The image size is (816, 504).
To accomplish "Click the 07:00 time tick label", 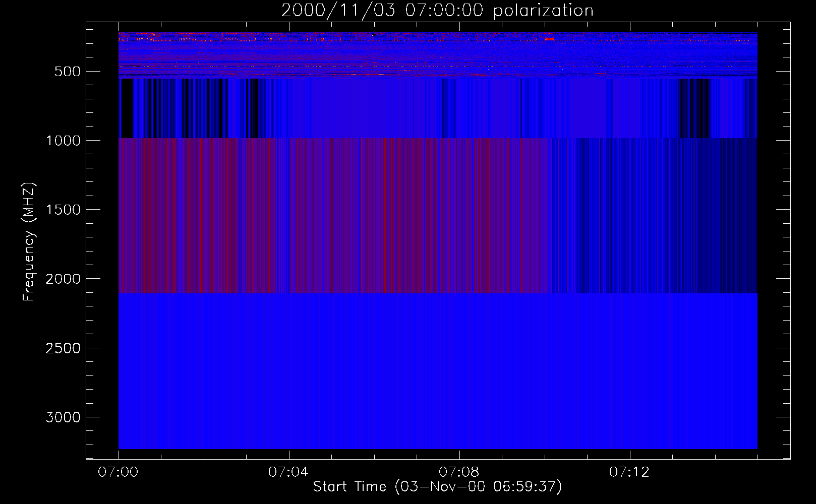I will (118, 472).
